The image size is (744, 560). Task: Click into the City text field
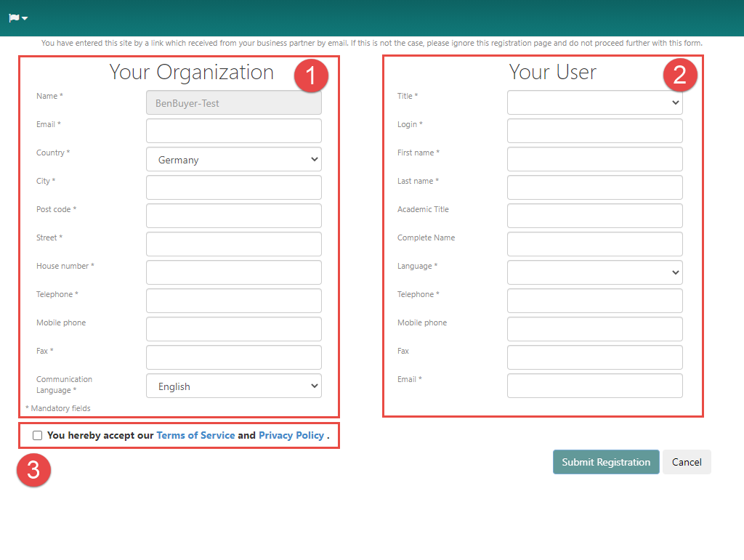[233, 187]
